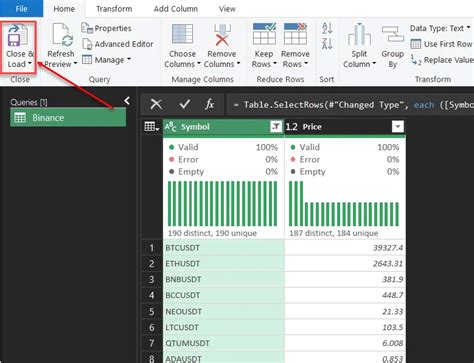Open the Data Type: Text dropdown
Viewport: 474px width, 363px height.
[x=440, y=28]
